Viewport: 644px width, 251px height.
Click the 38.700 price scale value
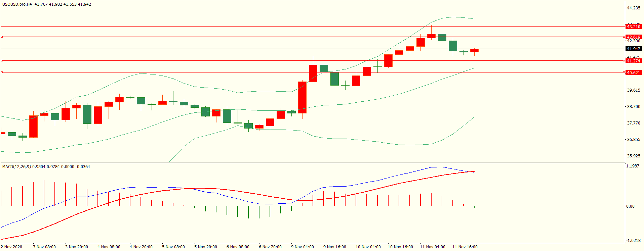point(634,107)
